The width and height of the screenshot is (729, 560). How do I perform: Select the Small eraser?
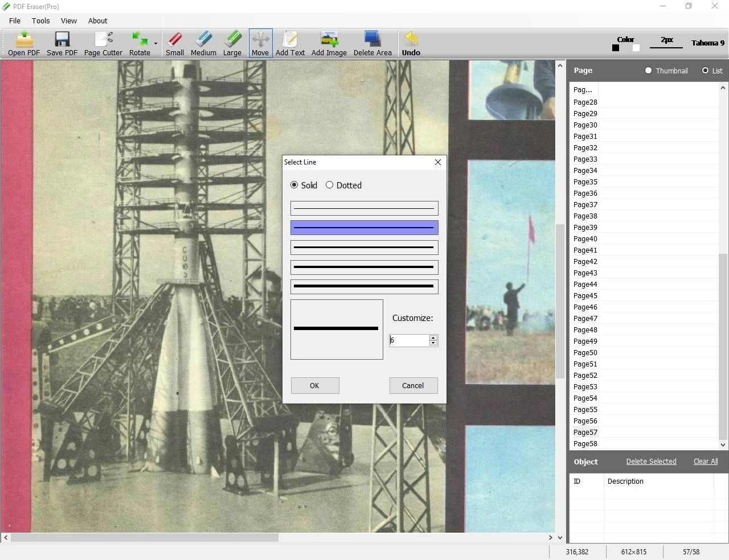tap(175, 43)
